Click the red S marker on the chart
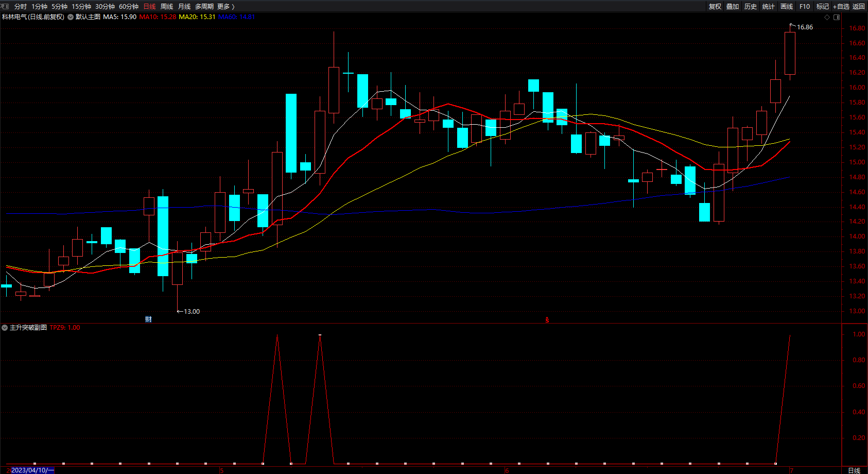Image resolution: width=868 pixels, height=474 pixels. 547,320
